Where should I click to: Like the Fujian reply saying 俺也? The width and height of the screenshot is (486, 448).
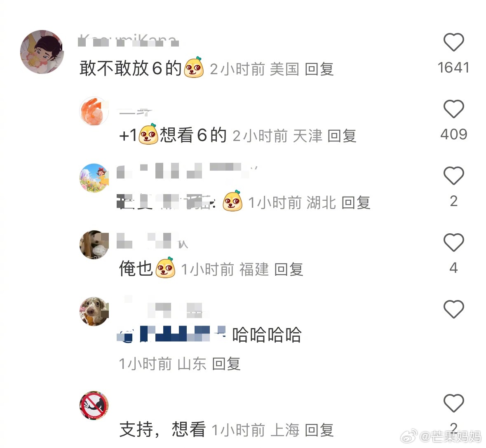(453, 242)
